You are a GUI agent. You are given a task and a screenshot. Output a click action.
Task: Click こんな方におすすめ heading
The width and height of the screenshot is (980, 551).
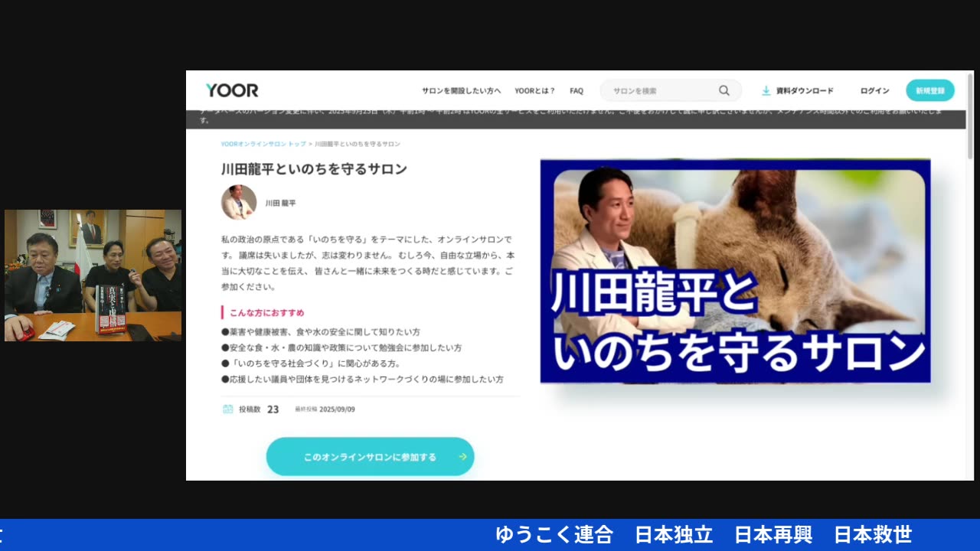point(267,313)
